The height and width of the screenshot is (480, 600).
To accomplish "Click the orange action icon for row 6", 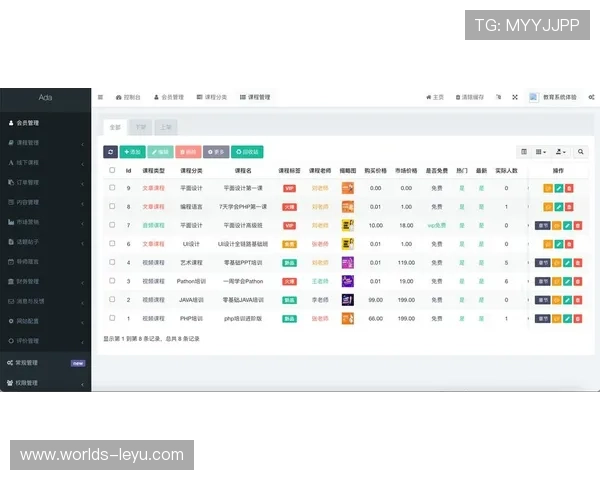I will click(x=548, y=244).
